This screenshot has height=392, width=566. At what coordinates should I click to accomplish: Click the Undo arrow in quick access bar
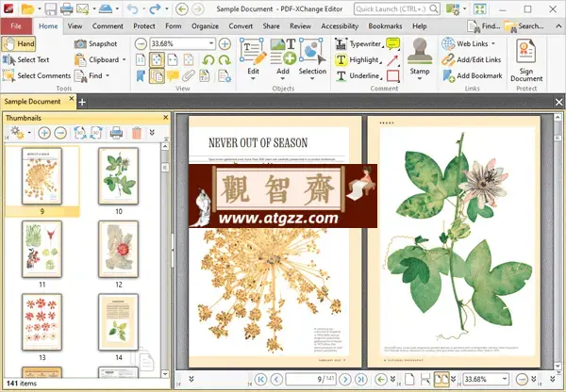pyautogui.click(x=132, y=8)
